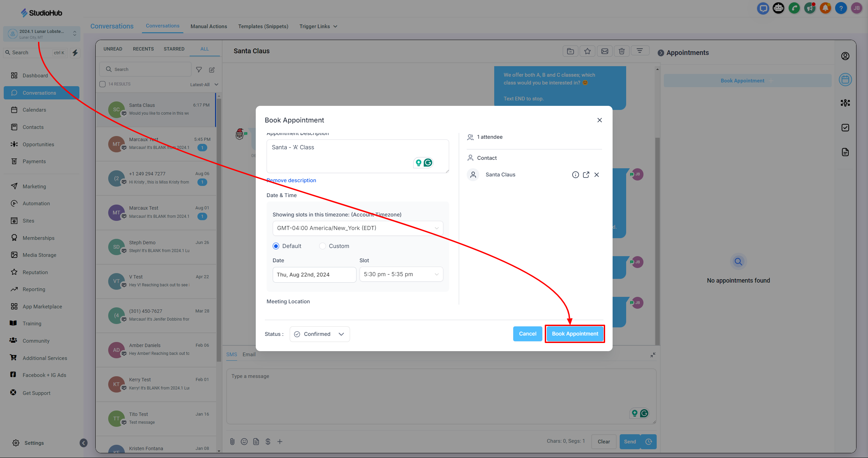This screenshot has width=868, height=458.
Task: Click the filter funnel icon
Action: pyautogui.click(x=199, y=70)
